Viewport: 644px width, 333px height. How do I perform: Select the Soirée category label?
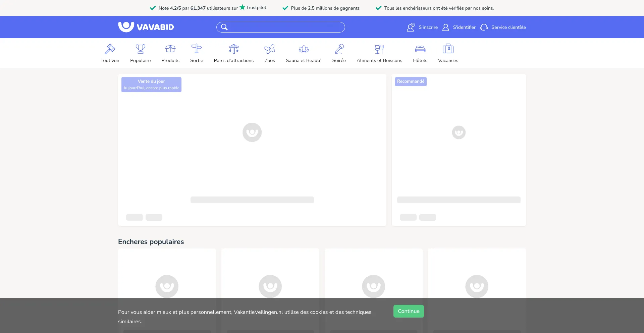pyautogui.click(x=339, y=60)
